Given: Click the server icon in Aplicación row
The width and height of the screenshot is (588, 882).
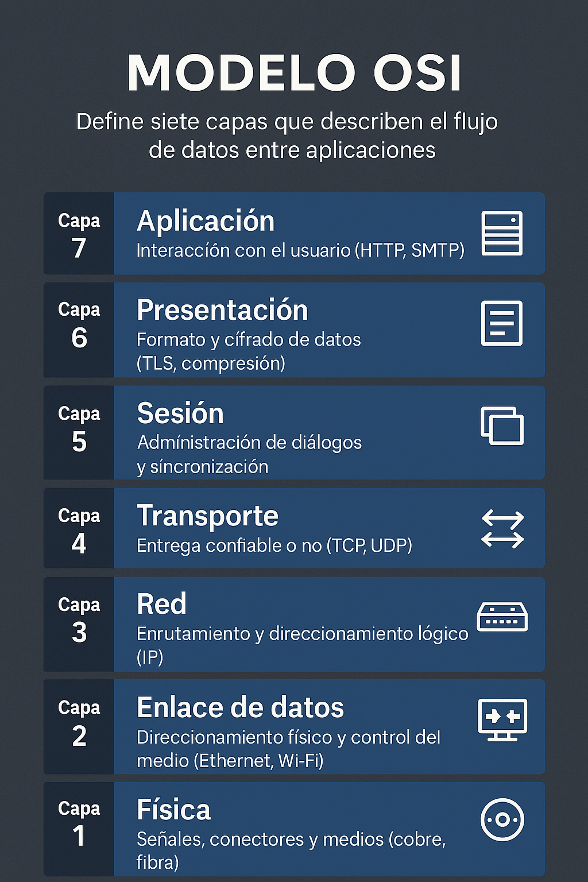Looking at the screenshot, I should [x=501, y=233].
